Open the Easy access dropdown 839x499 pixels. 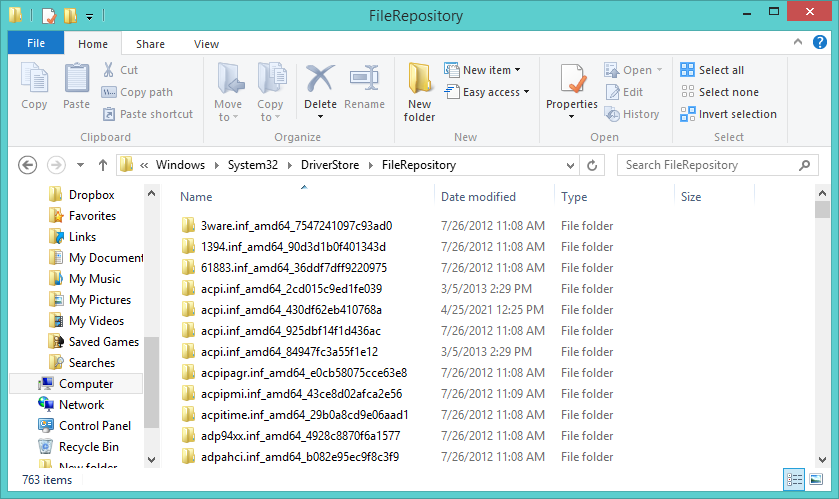coord(487,92)
